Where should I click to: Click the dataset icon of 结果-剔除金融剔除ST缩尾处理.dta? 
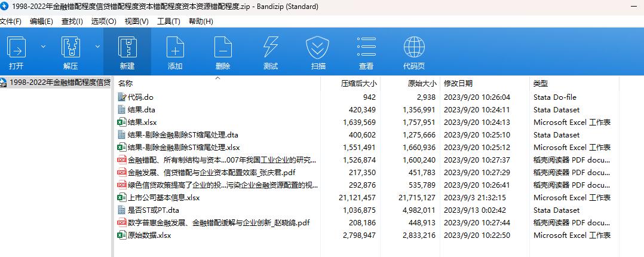[x=122, y=135]
